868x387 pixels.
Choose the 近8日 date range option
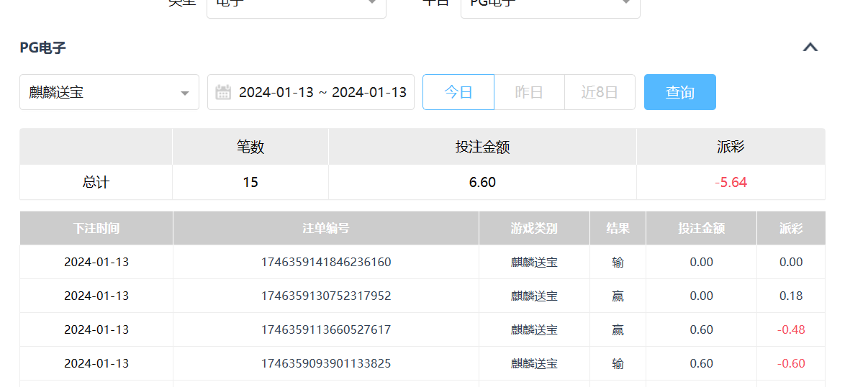pos(600,92)
